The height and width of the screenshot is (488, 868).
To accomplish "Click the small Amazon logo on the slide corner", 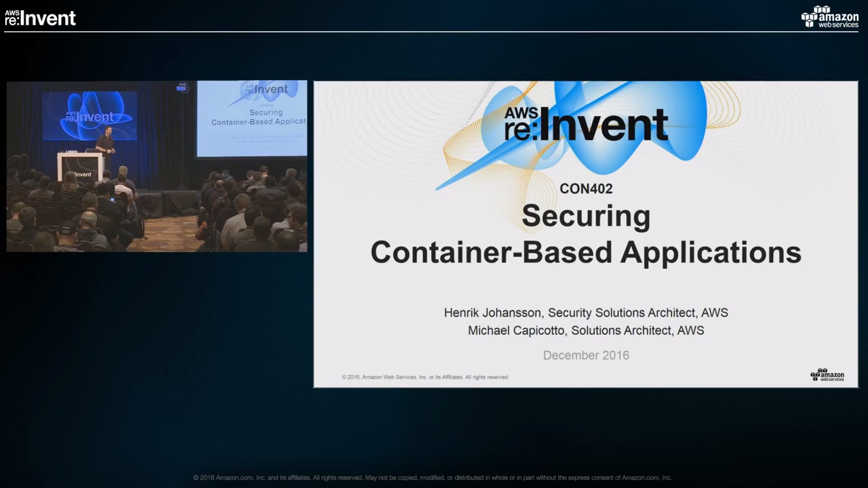I will tap(827, 375).
